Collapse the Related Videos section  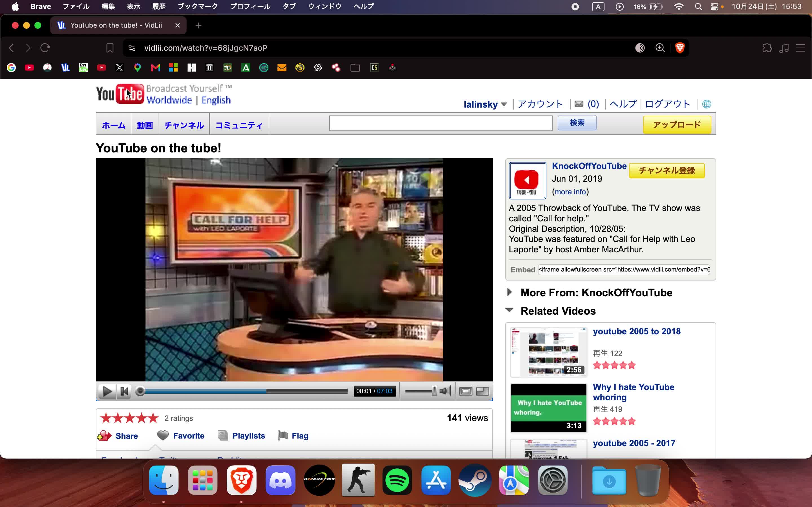tap(509, 310)
